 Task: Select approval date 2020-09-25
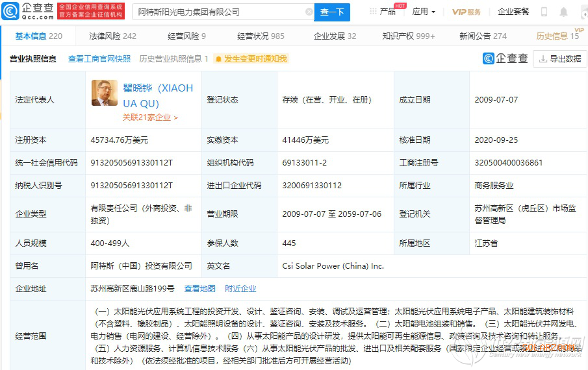[x=496, y=140]
